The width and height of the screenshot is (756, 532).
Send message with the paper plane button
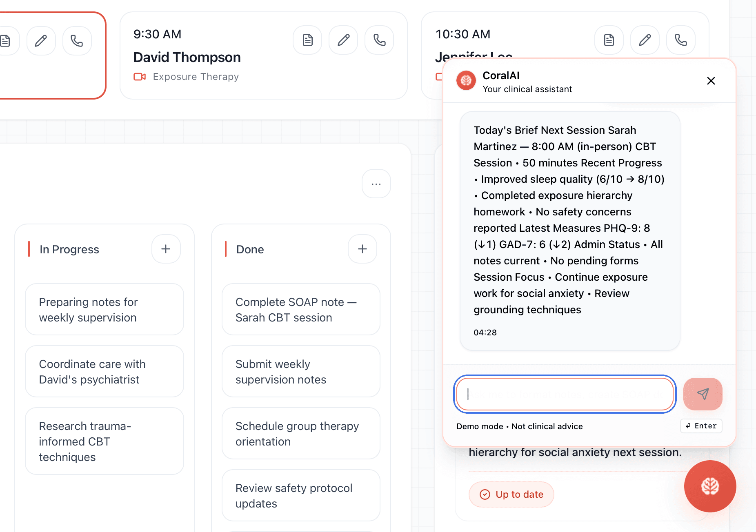point(703,394)
